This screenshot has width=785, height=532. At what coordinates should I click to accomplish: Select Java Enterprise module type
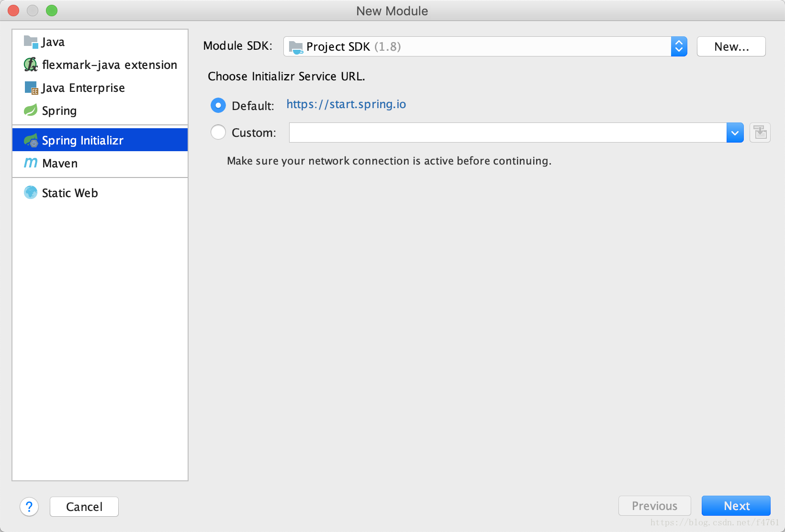100,88
